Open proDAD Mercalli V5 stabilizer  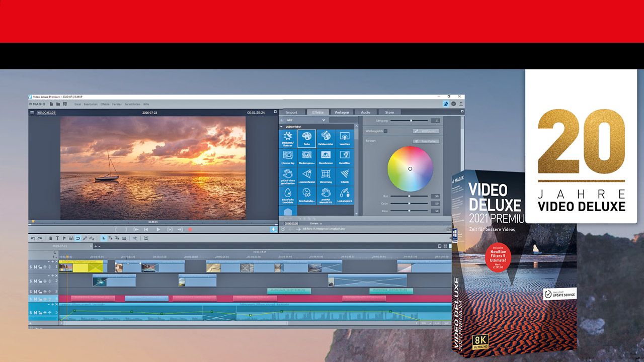tap(325, 195)
